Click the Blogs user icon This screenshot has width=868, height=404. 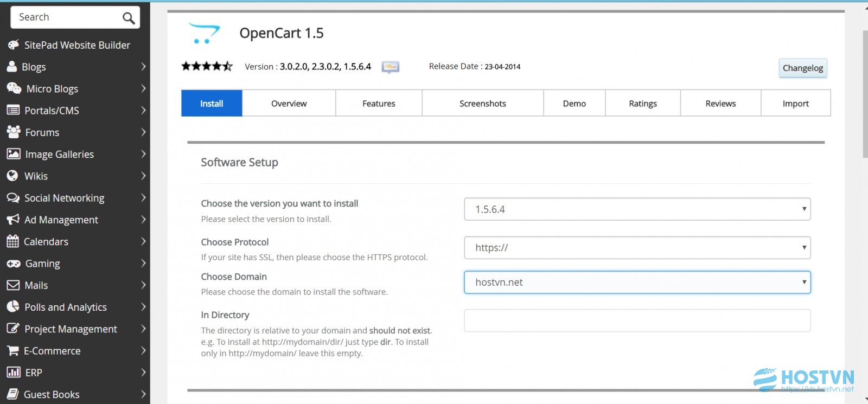tap(12, 67)
